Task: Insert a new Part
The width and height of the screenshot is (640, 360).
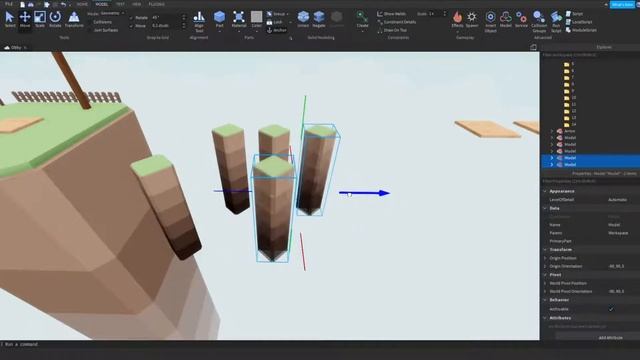Action: point(220,19)
